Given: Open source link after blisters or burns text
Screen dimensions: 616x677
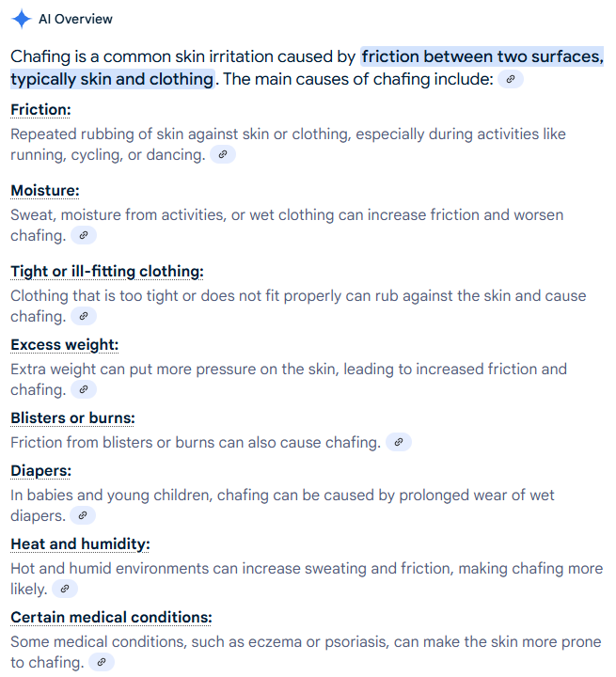Looking at the screenshot, I should point(398,442).
